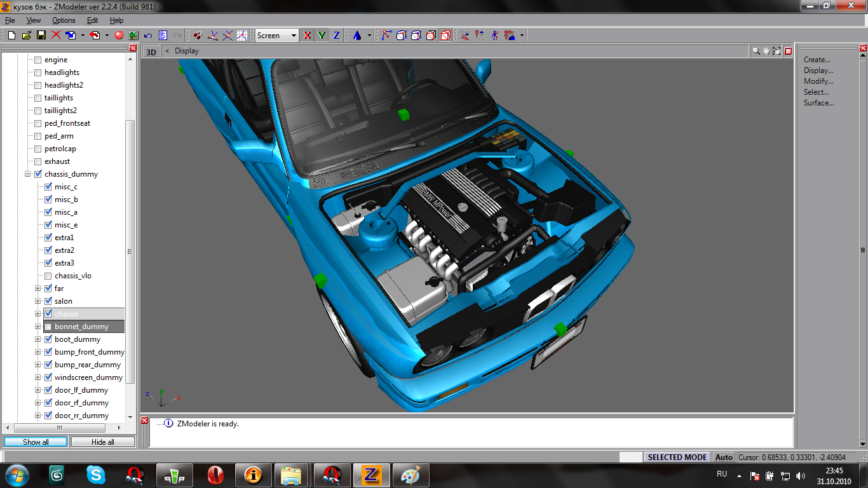Enable the engine checkbox in tree
Image resolution: width=868 pixels, height=488 pixels.
click(x=37, y=60)
